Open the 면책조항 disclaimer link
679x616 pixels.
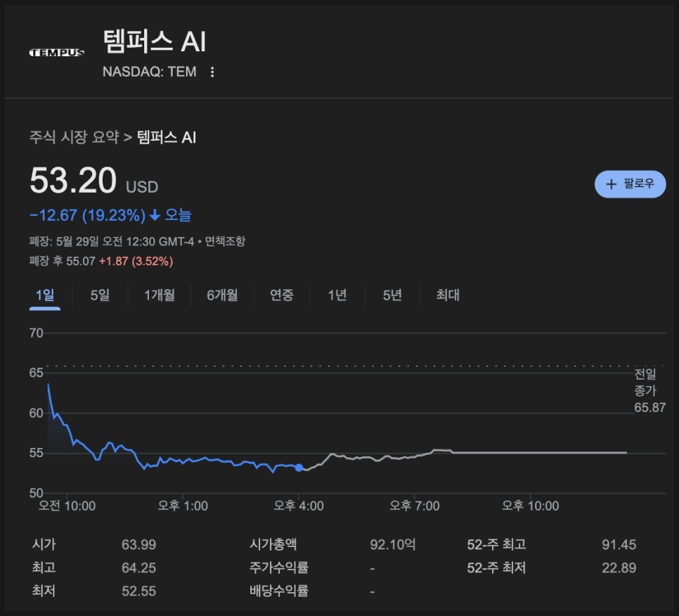coord(225,241)
